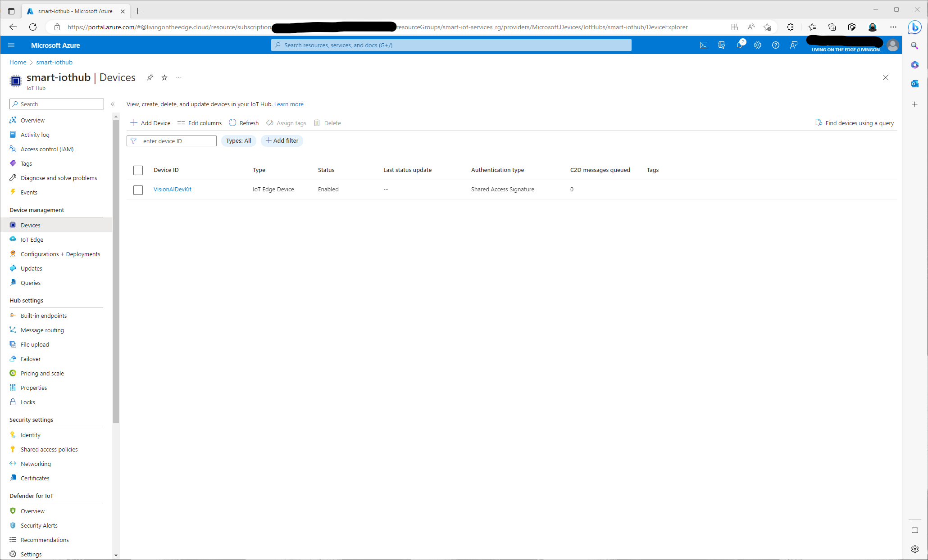Screen dimensions: 928x560
Task: Pin smart-iothub blade to dashboard
Action: [150, 77]
